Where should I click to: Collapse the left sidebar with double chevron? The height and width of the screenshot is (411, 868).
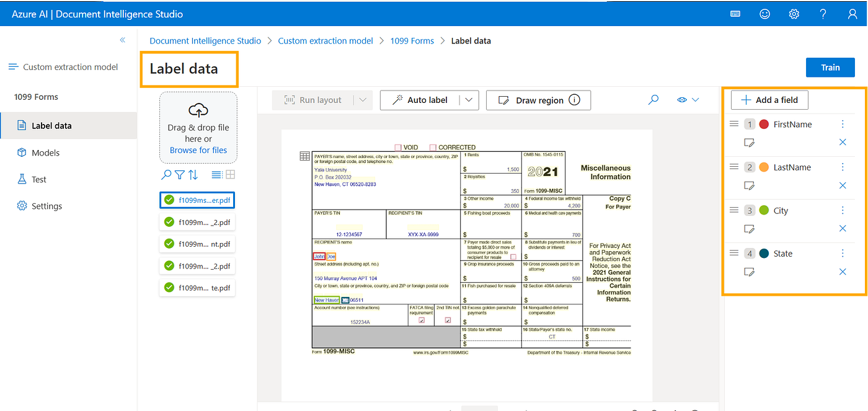pyautogui.click(x=122, y=40)
